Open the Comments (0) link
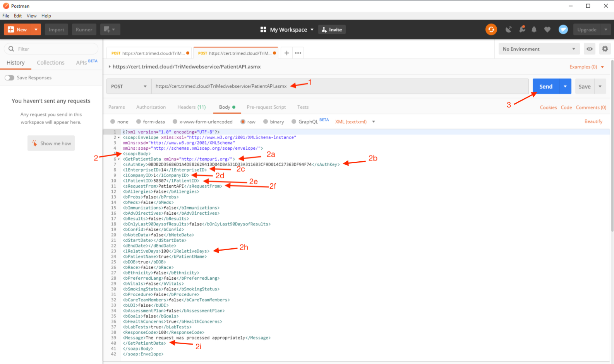The height and width of the screenshot is (364, 614). coord(591,108)
